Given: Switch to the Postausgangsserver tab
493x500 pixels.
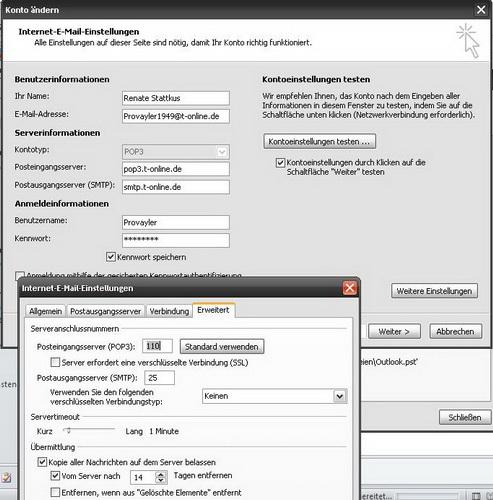Looking at the screenshot, I should click(x=105, y=311).
